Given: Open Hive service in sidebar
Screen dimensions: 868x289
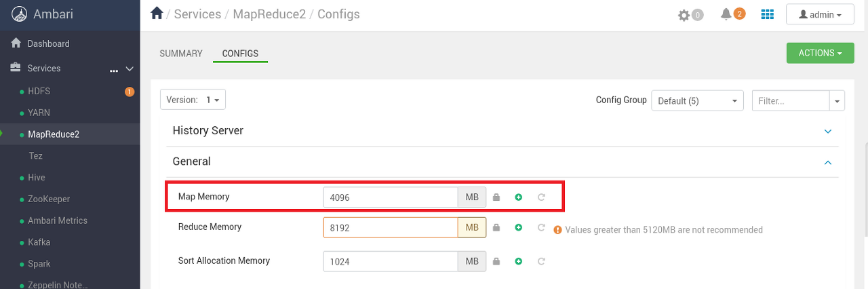Looking at the screenshot, I should click(37, 177).
